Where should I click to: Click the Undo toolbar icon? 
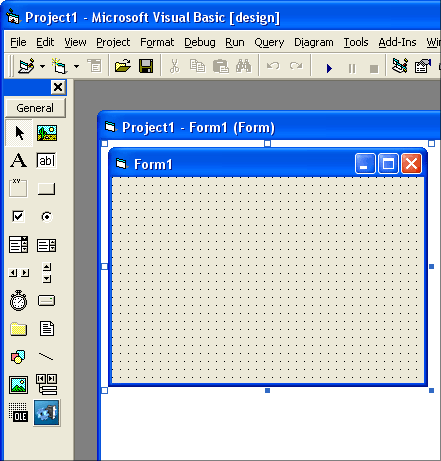pyautogui.click(x=273, y=66)
